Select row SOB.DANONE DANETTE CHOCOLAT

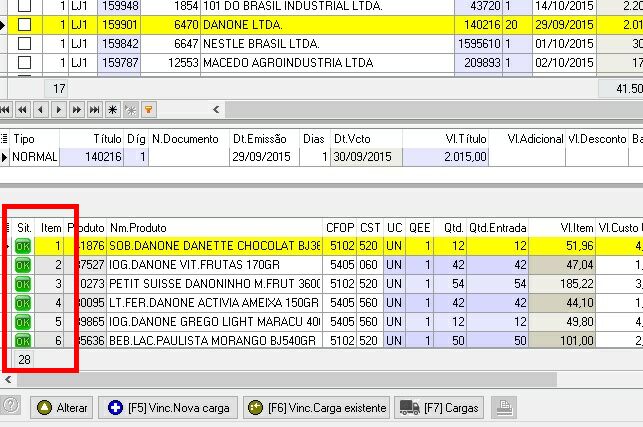(x=322, y=246)
